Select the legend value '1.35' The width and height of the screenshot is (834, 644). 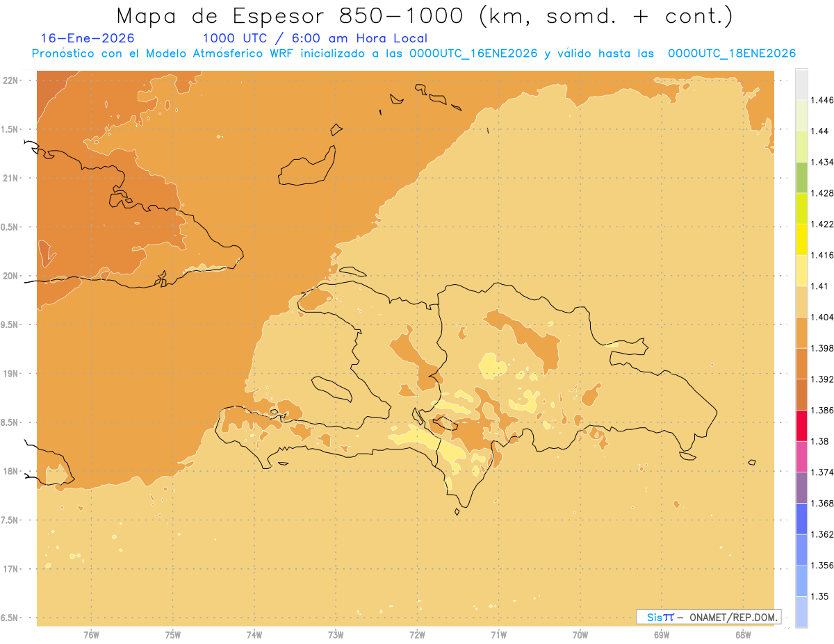[819, 596]
